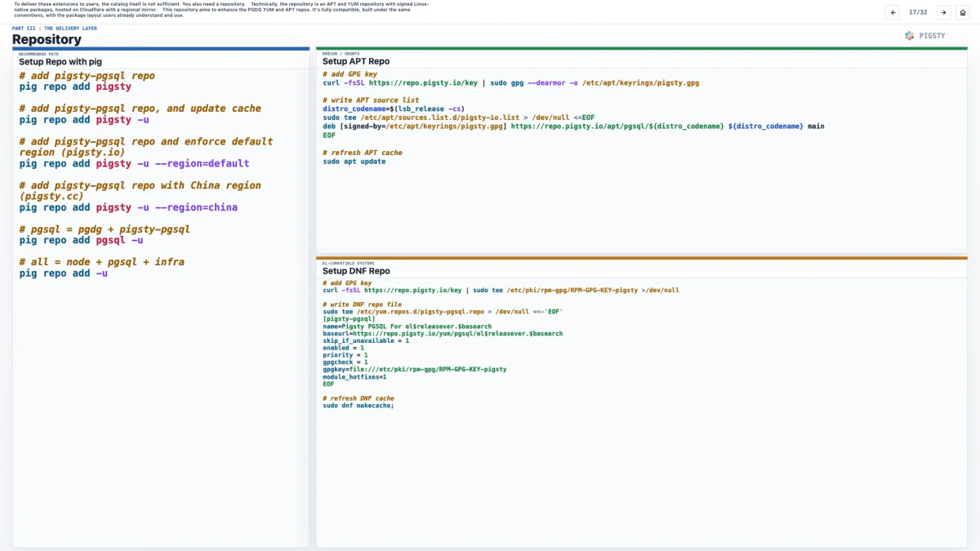Click the EL-COMPATIBLE SYSTEMS label

(347, 263)
